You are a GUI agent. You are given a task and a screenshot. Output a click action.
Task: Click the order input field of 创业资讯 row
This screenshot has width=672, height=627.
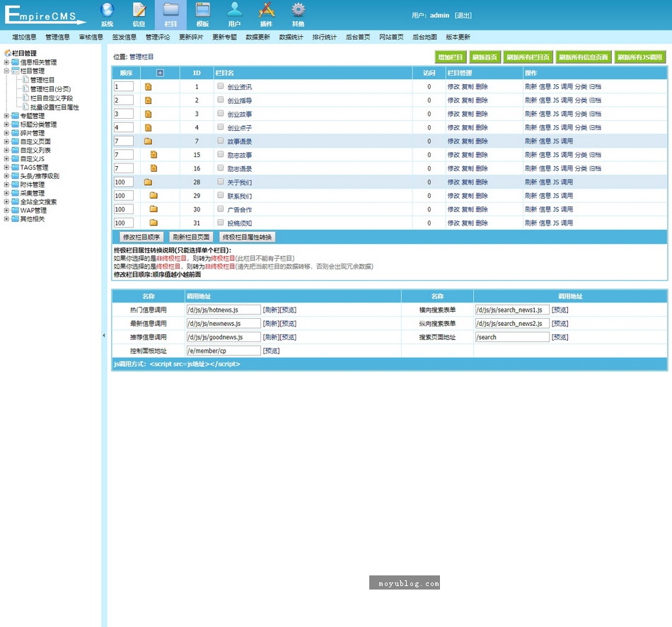click(123, 86)
